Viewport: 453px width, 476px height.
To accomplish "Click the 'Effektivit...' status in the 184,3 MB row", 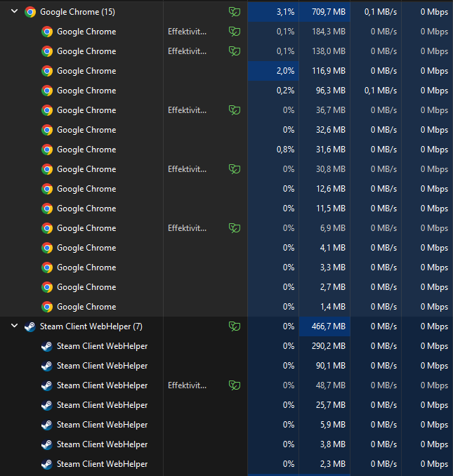I will [x=187, y=32].
